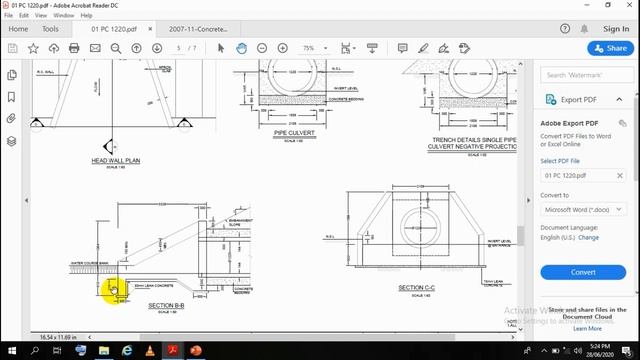Go to previous page arrow
Image resolution: width=640 pixels, height=360 pixels.
click(x=136, y=48)
